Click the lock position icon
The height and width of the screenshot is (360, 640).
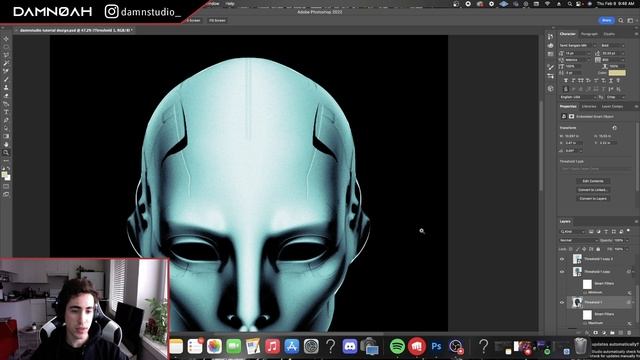point(584,249)
